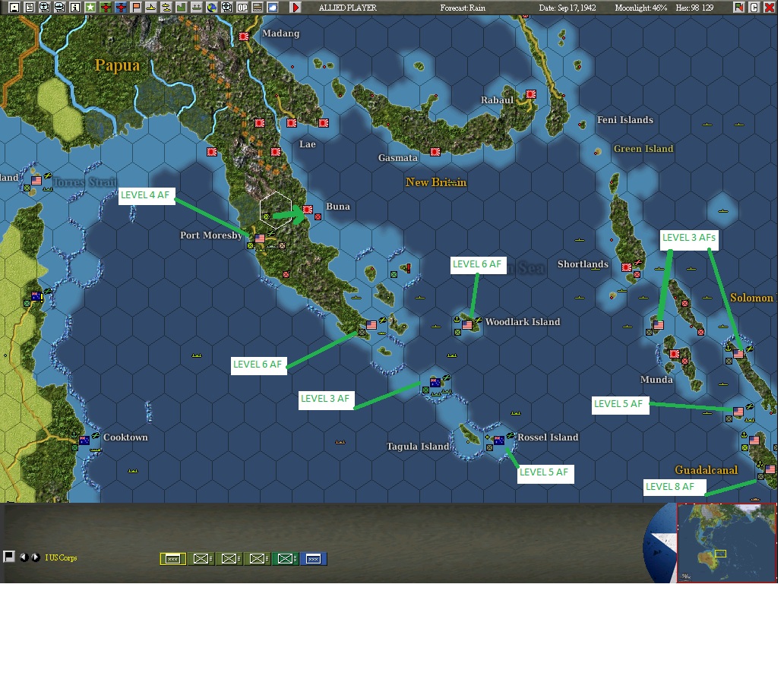Click the 'C' button in top-right toolbar
The width and height of the screenshot is (784, 682).
[754, 8]
